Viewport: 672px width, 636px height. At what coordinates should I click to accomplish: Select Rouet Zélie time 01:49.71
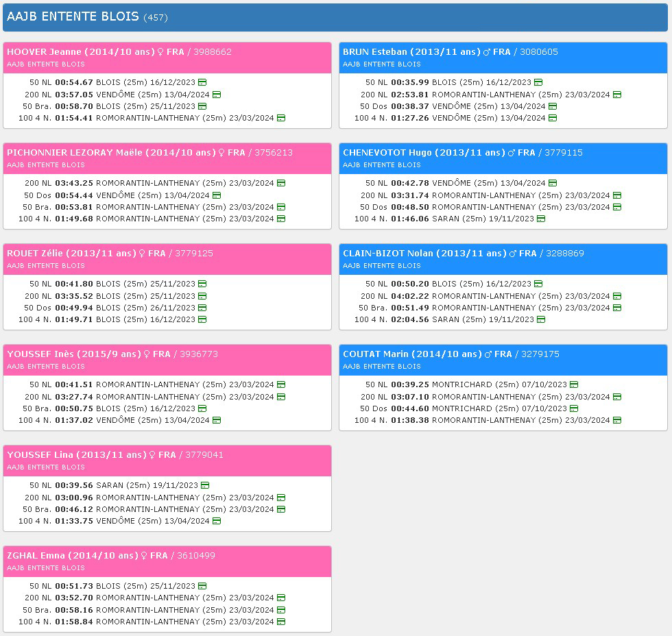click(x=74, y=319)
